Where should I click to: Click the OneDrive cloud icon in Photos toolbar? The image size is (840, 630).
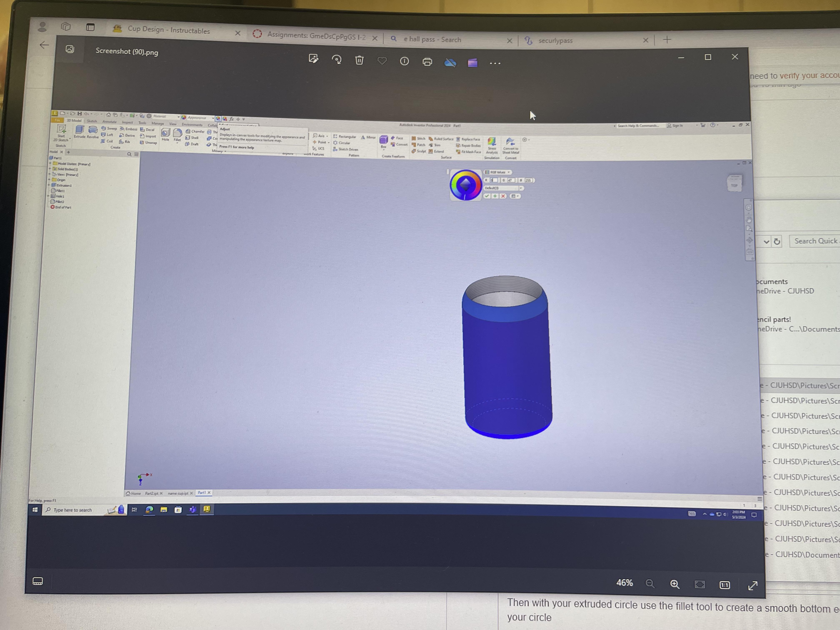(450, 62)
